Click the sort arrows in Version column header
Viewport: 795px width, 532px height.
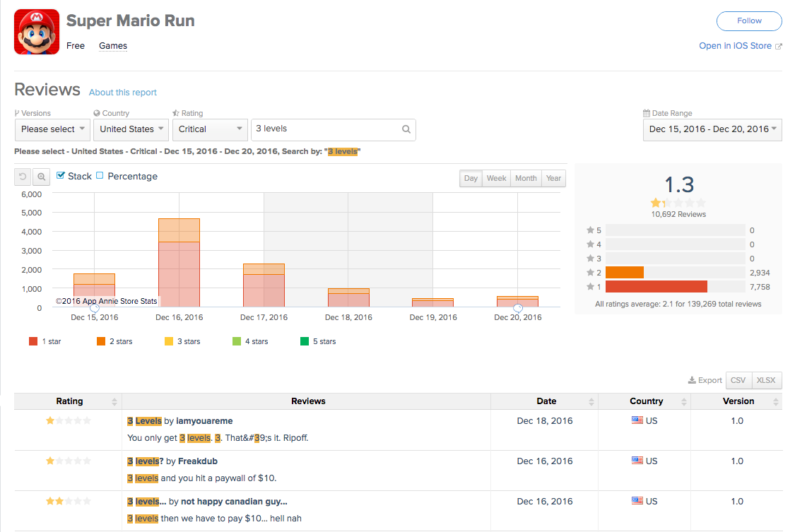[776, 402]
